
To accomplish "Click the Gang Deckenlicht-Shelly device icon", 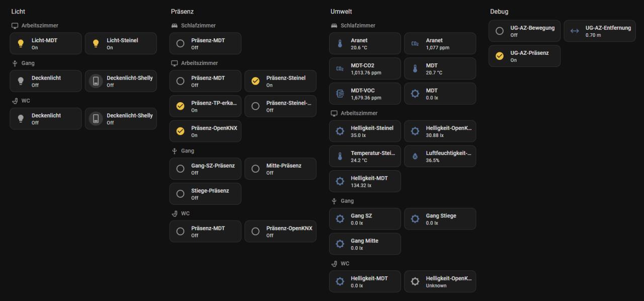I will click(x=96, y=81).
